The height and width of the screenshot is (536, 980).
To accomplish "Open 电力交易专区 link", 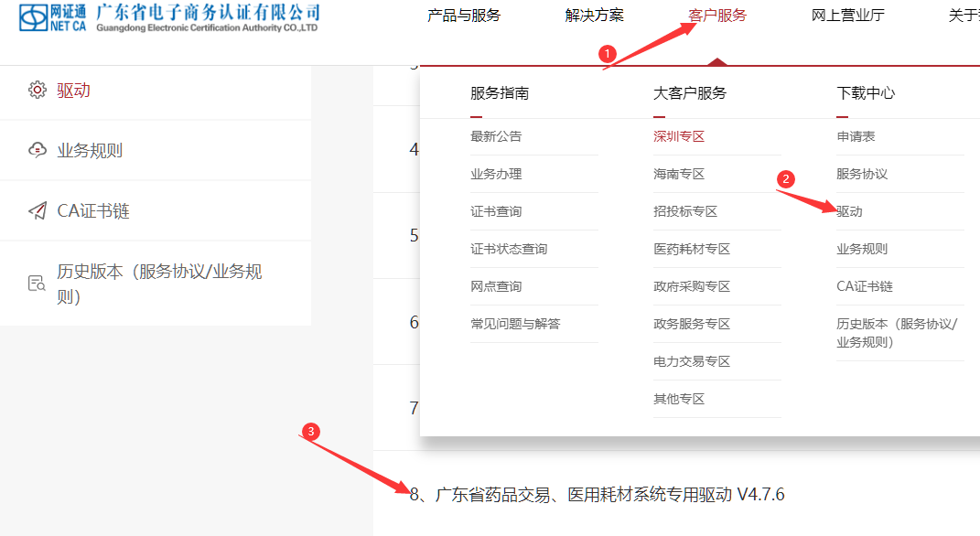I will point(692,361).
